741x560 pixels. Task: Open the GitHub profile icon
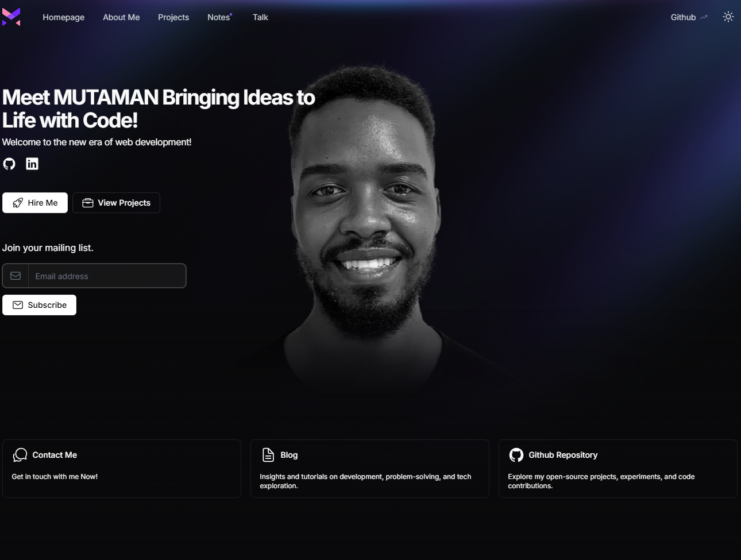coord(9,164)
